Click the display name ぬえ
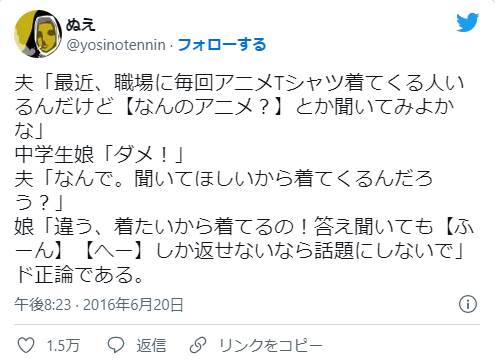The image size is (495, 364). coord(81,24)
